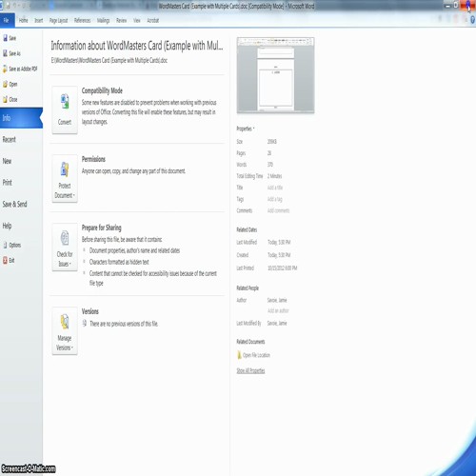Switch to the View ribbon tab
Screen dimensions: 476x476
137,20
